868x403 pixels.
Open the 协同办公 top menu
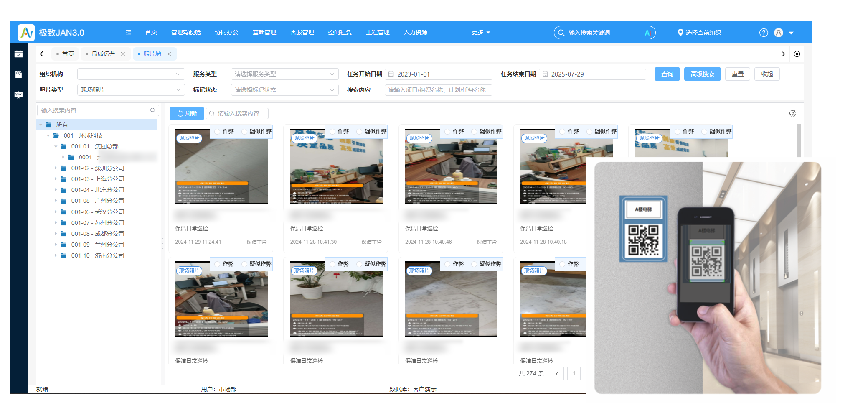226,33
